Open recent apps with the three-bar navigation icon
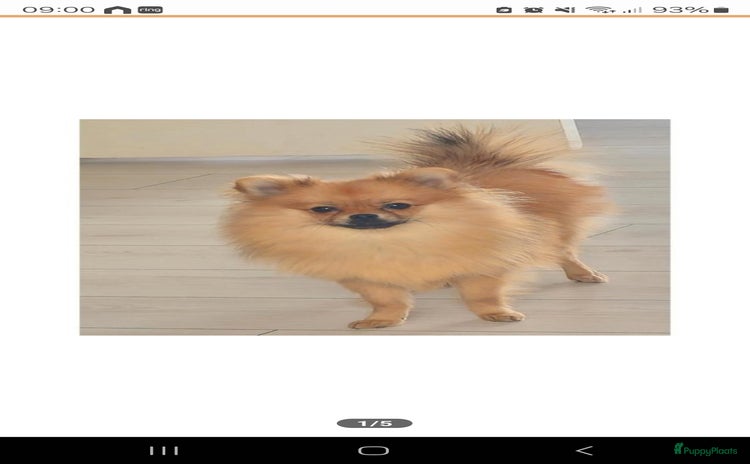 point(164,451)
